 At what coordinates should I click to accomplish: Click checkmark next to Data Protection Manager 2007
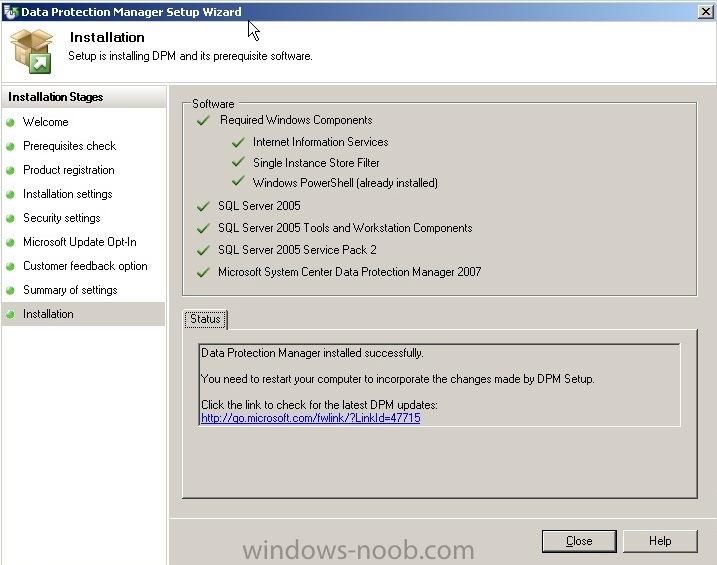click(203, 272)
